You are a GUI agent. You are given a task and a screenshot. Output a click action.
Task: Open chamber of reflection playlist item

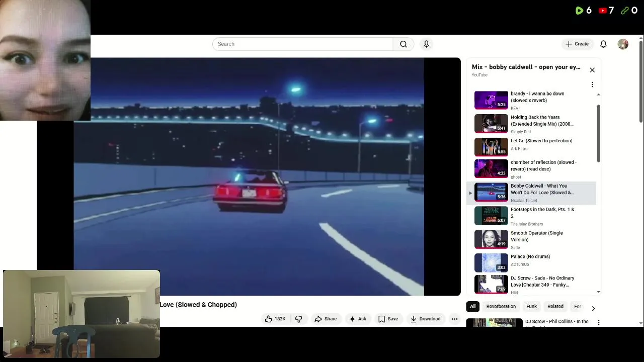[531, 169]
